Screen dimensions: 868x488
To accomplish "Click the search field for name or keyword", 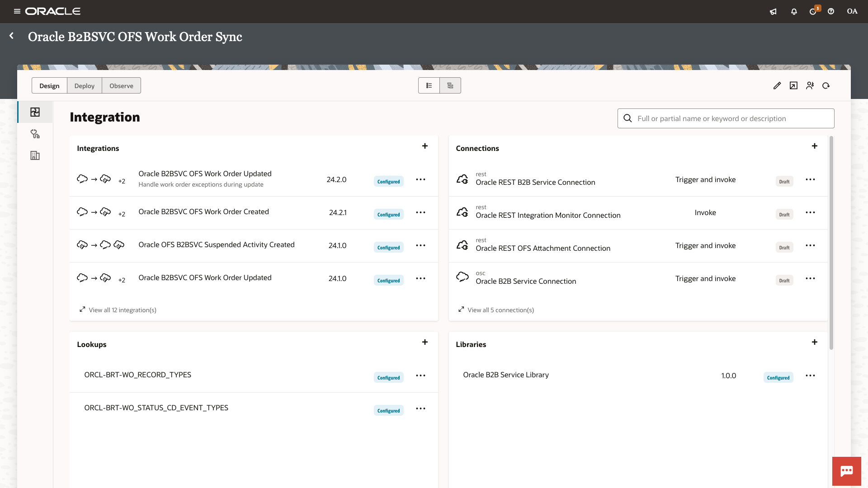I will pyautogui.click(x=724, y=118).
